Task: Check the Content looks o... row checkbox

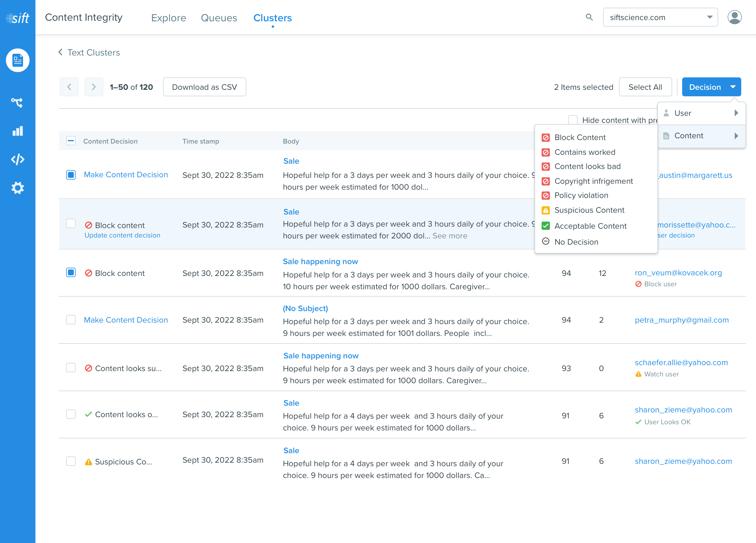Action: tap(71, 414)
